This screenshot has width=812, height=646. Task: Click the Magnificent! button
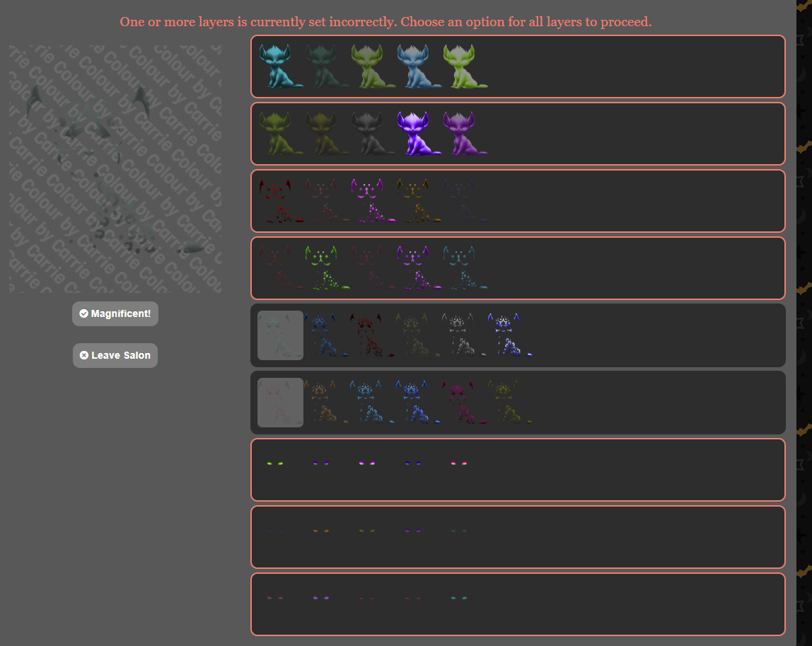115,313
